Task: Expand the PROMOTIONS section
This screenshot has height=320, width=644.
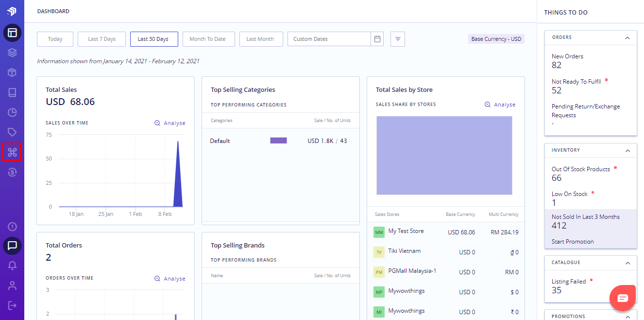Action: (x=627, y=316)
